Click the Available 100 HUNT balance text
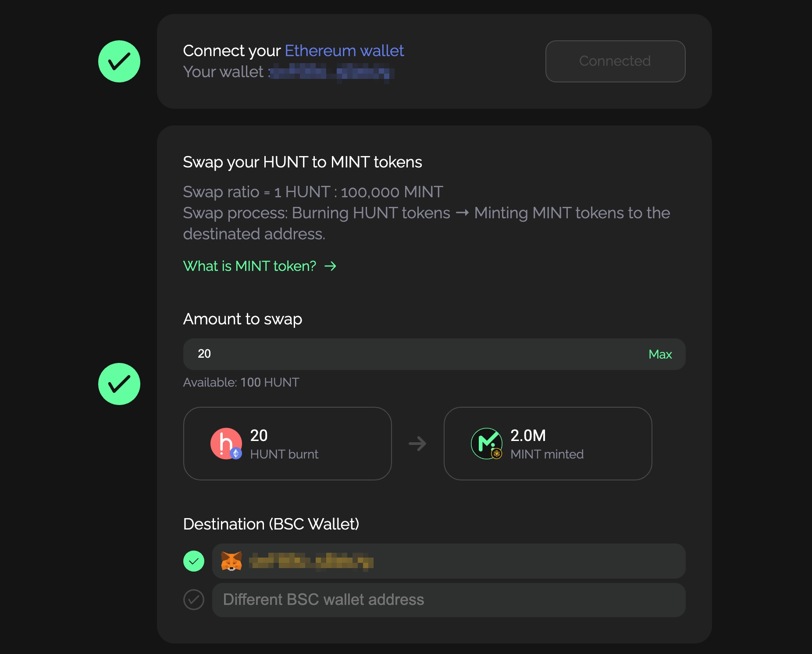Viewport: 812px width, 654px height. click(241, 382)
